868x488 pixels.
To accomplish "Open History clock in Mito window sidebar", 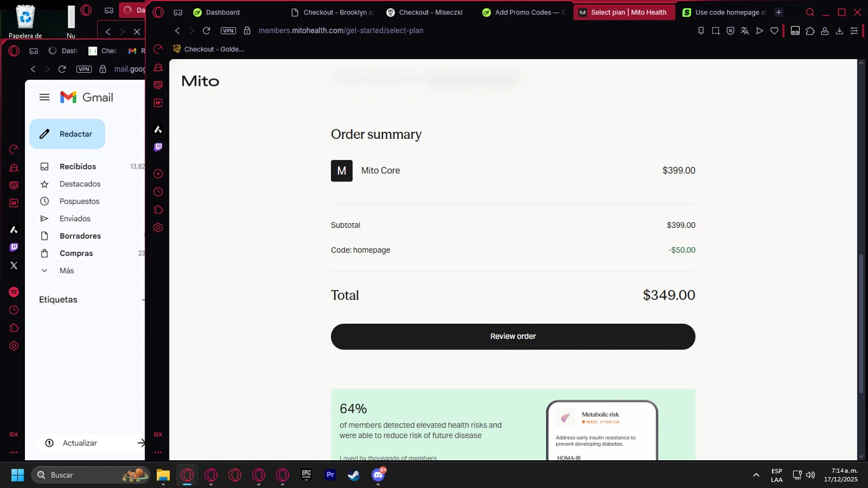I will pyautogui.click(x=158, y=192).
